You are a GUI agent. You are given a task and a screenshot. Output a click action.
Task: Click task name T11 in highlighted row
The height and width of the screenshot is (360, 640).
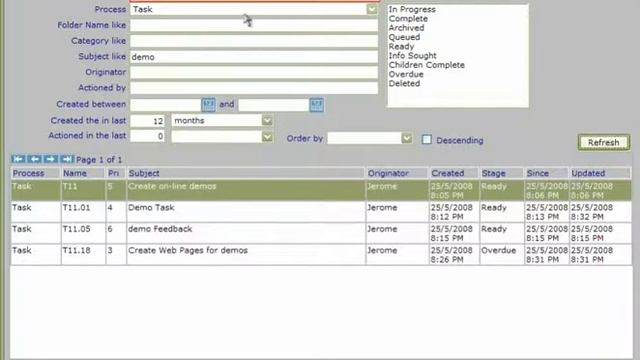point(70,186)
